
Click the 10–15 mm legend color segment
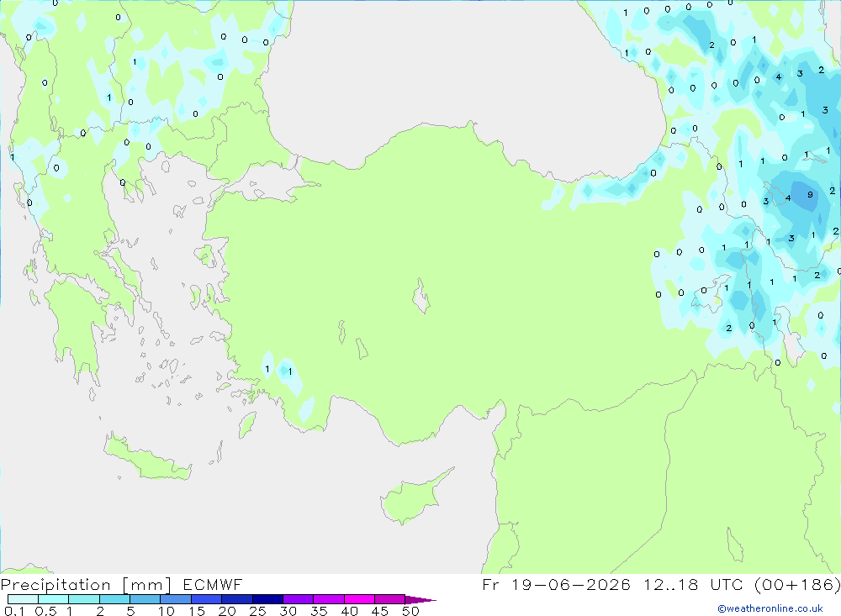(176, 599)
